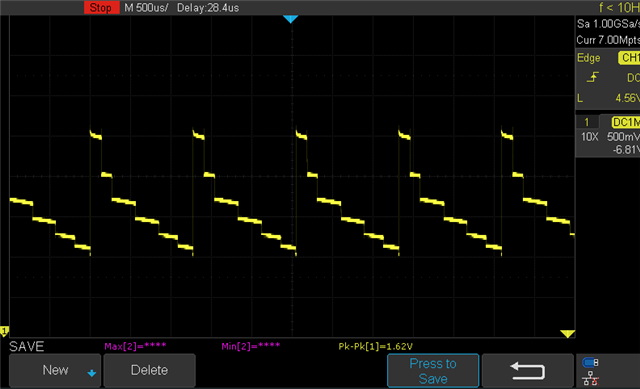This screenshot has height=389, width=640.
Task: Select the Edge trigger type label
Action: [589, 58]
